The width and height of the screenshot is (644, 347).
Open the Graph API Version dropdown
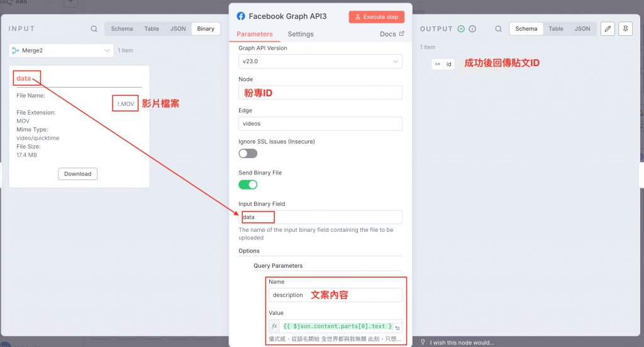320,61
